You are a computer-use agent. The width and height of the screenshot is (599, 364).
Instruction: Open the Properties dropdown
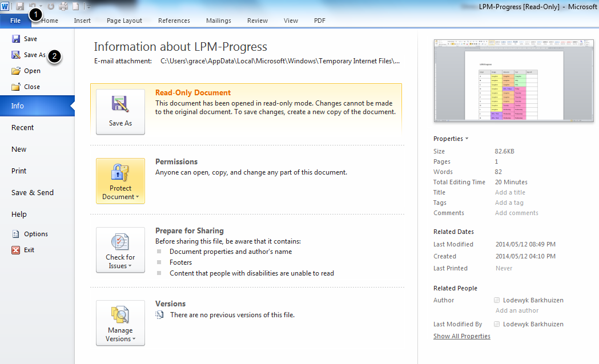click(x=451, y=139)
